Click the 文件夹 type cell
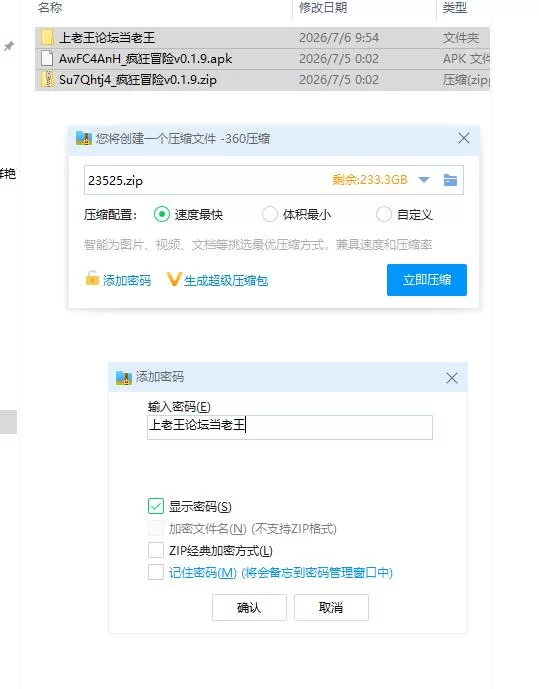 click(461, 37)
